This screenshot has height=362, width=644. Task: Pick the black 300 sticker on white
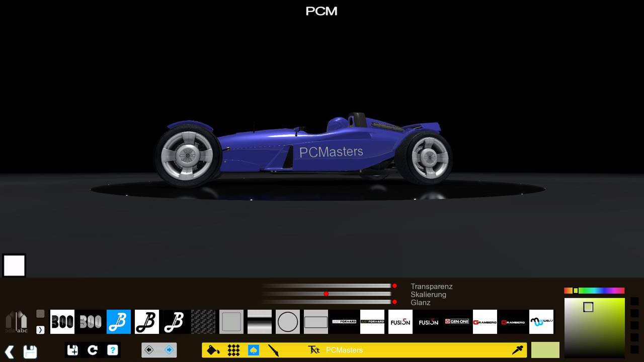(62, 322)
